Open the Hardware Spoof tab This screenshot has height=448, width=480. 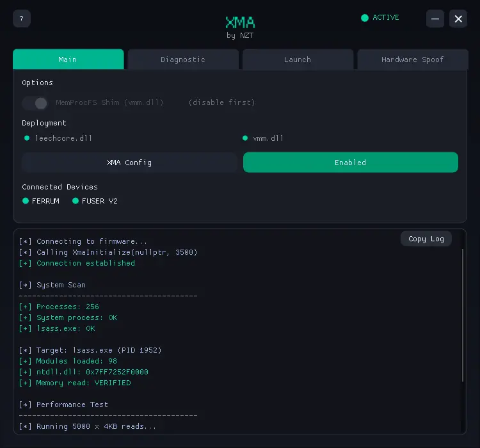click(413, 60)
